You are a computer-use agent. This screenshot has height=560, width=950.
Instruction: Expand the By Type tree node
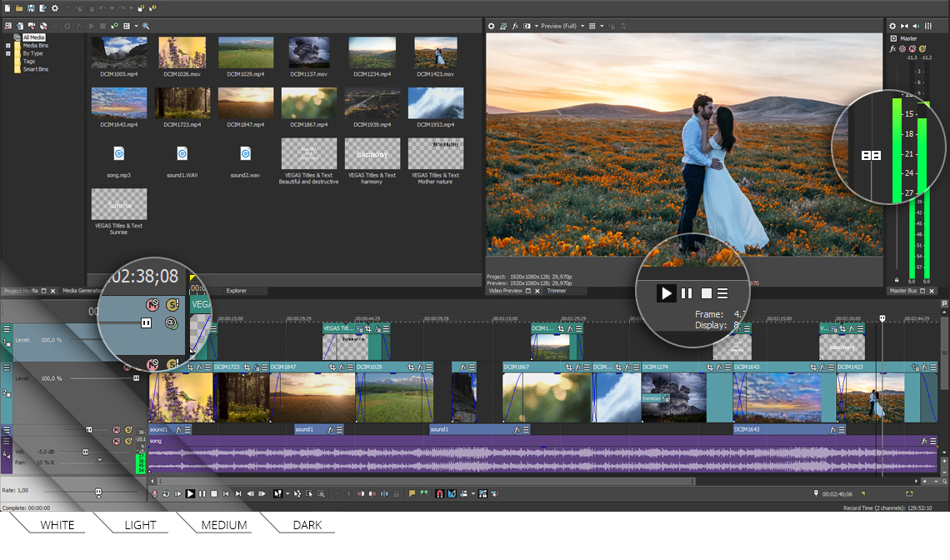tap(8, 53)
